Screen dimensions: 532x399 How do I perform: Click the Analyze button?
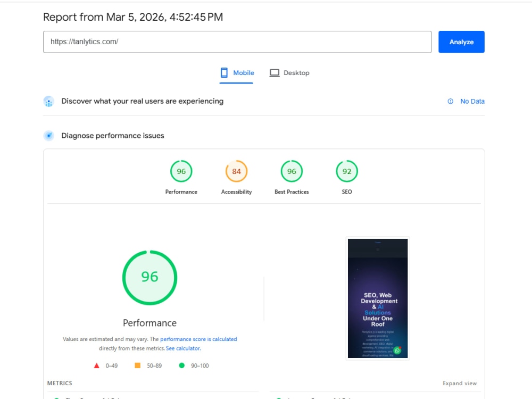[x=461, y=41]
